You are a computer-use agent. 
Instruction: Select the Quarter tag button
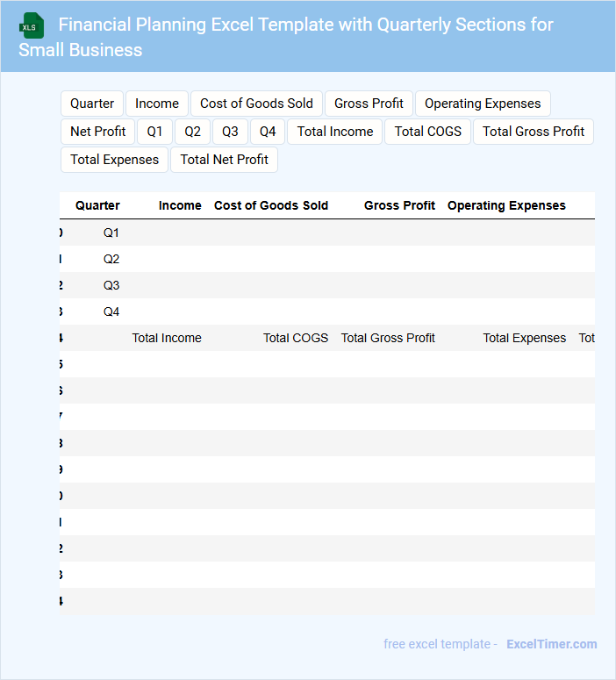[92, 104]
